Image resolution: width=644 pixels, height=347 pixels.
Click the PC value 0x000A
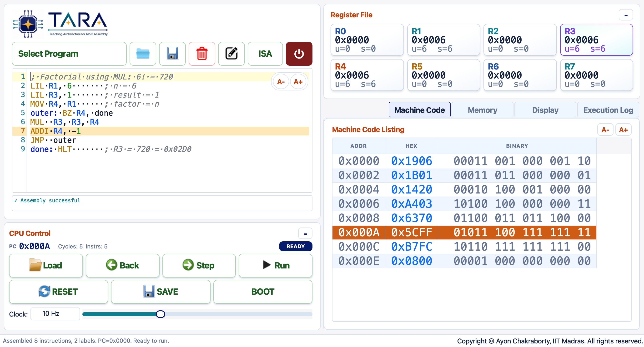point(35,246)
